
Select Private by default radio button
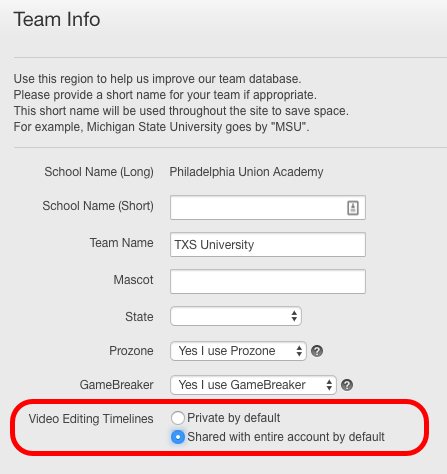coord(178,418)
